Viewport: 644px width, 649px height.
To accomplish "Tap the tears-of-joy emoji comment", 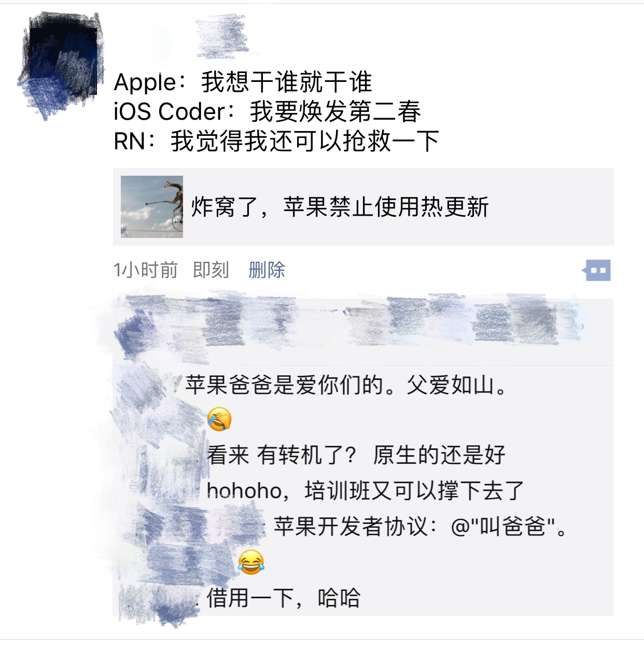I will coord(251,562).
